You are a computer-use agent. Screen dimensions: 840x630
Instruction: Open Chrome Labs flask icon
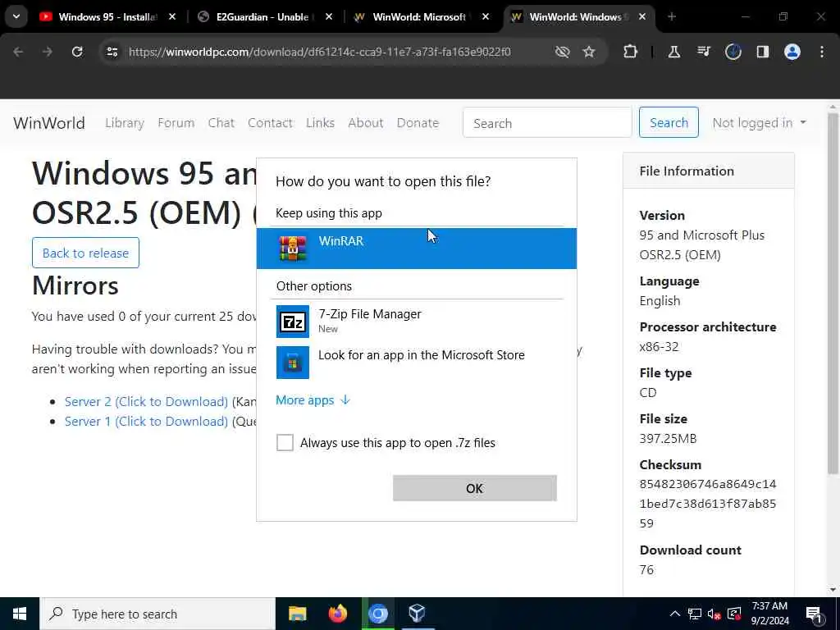pyautogui.click(x=674, y=52)
